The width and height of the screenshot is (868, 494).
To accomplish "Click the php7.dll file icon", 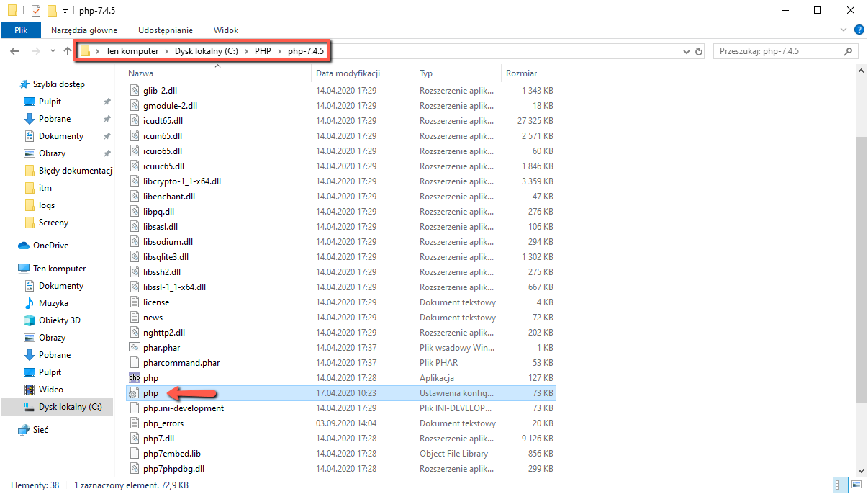I will [134, 439].
